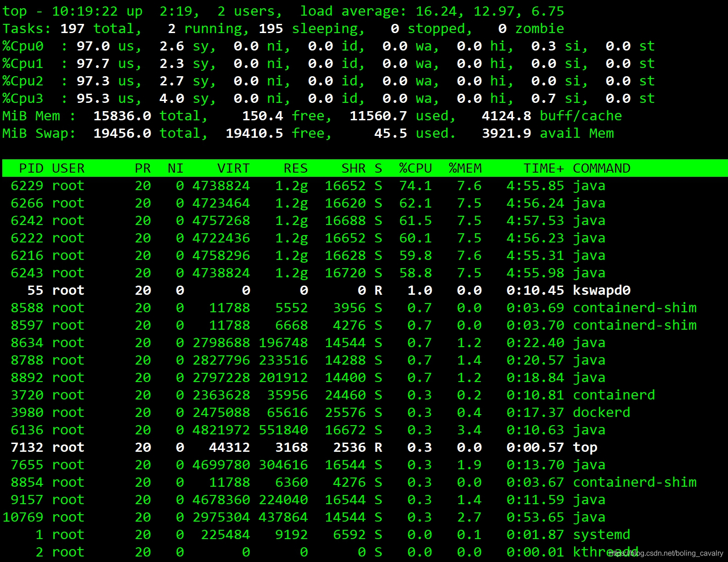Select the current time 10:19:22
The image size is (728, 562).
pos(85,11)
